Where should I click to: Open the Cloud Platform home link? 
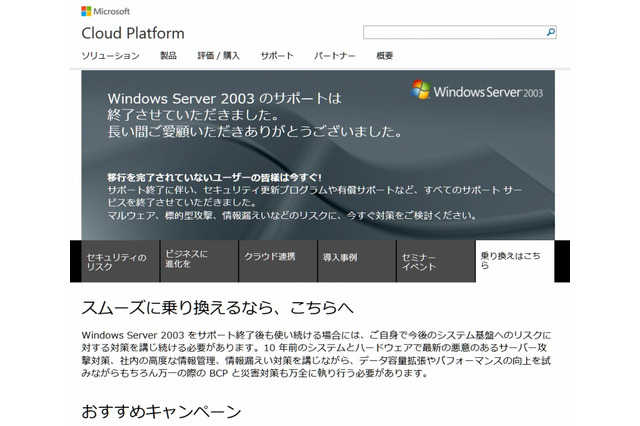pyautogui.click(x=133, y=33)
